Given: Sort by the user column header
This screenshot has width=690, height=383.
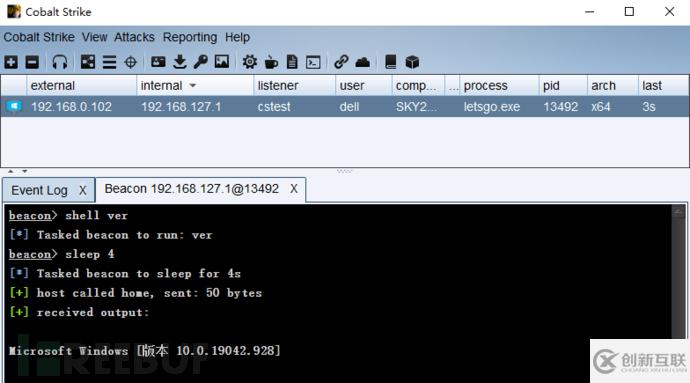Looking at the screenshot, I should (x=363, y=85).
